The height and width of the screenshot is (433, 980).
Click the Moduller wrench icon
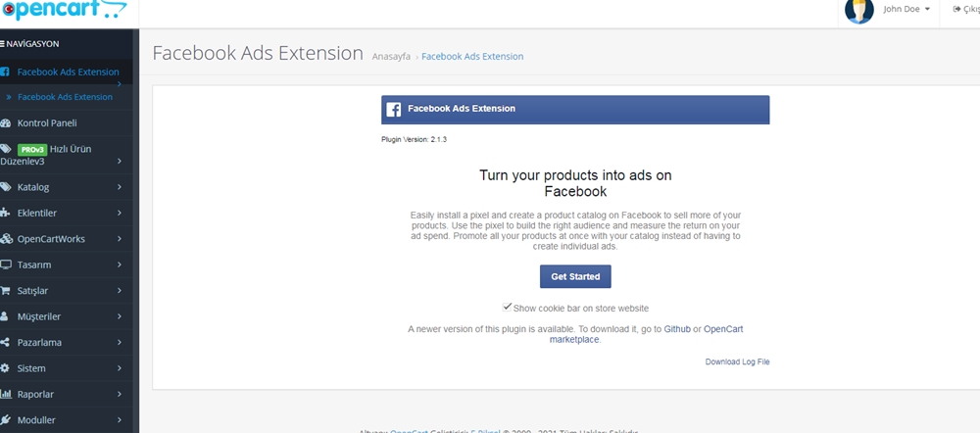(x=6, y=420)
